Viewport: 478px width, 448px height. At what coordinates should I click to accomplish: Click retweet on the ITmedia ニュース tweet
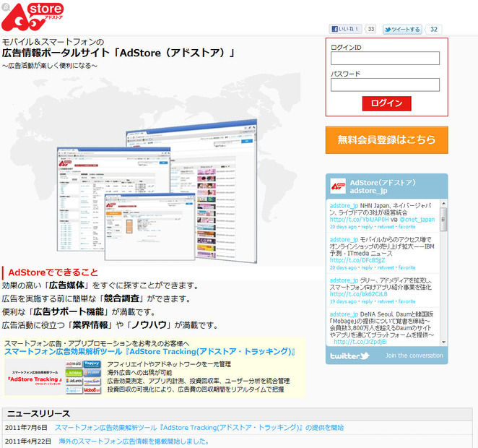pyautogui.click(x=386, y=268)
